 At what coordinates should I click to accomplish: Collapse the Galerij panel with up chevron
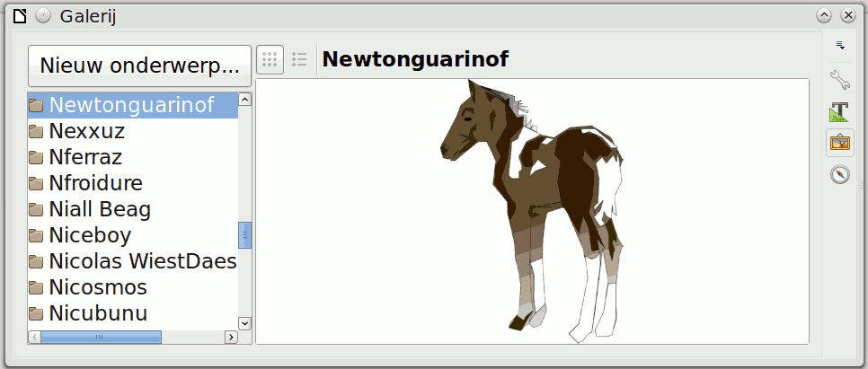(x=824, y=15)
